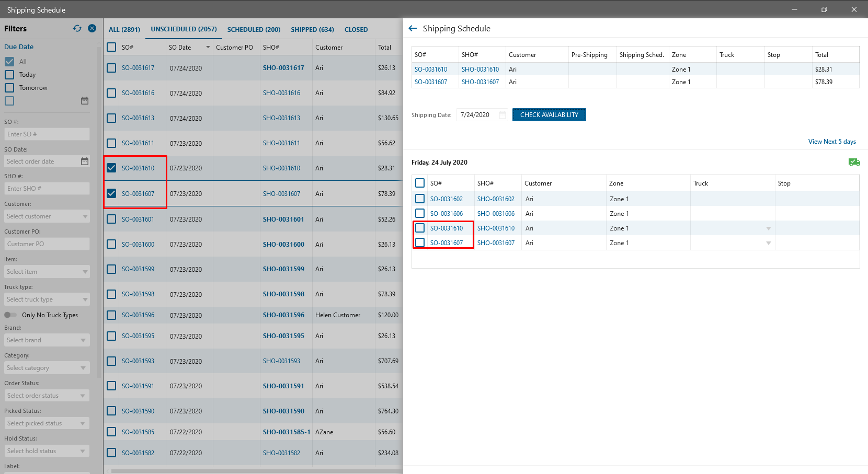Check the Today due date filter
The height and width of the screenshot is (474, 868).
[9, 75]
